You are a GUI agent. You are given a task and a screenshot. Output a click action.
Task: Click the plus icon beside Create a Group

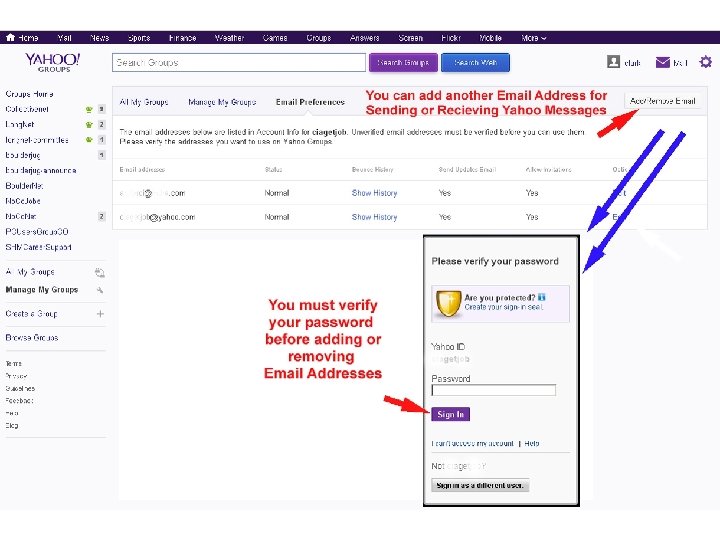100,314
